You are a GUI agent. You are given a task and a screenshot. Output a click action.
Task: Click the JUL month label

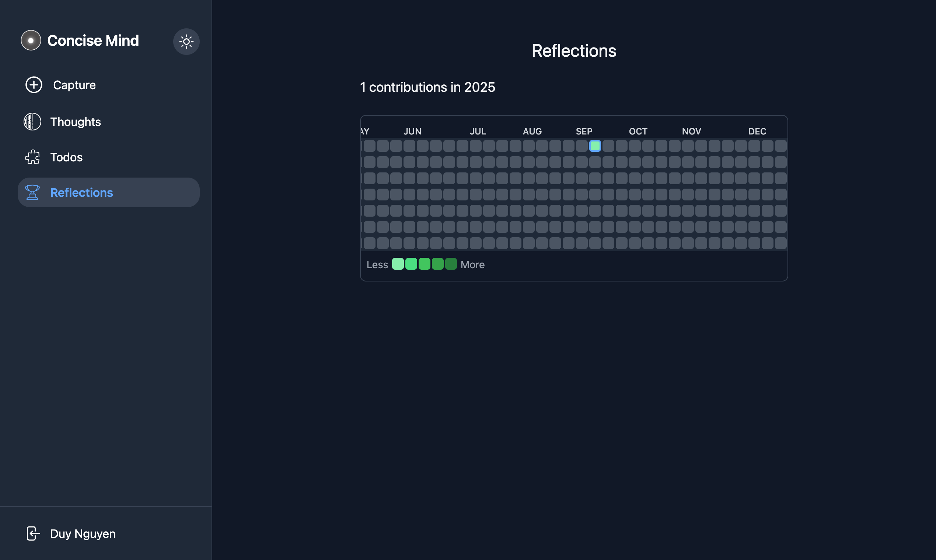478,131
